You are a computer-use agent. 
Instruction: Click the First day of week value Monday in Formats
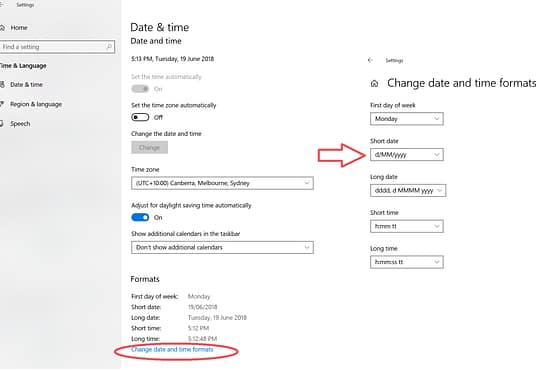(x=199, y=296)
